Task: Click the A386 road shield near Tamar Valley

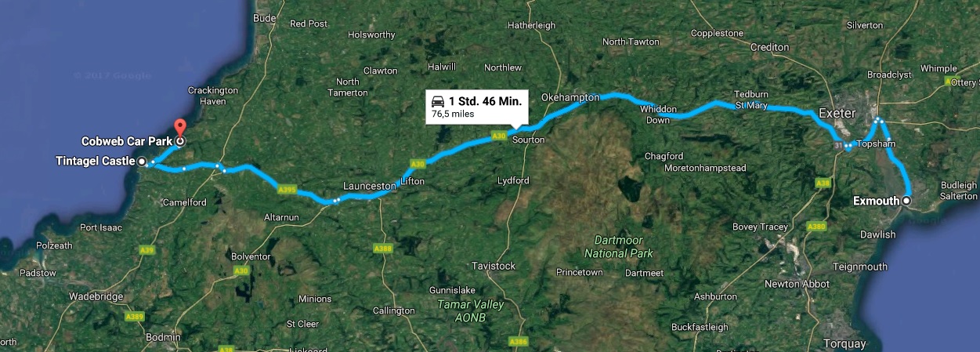Action: tap(518, 342)
